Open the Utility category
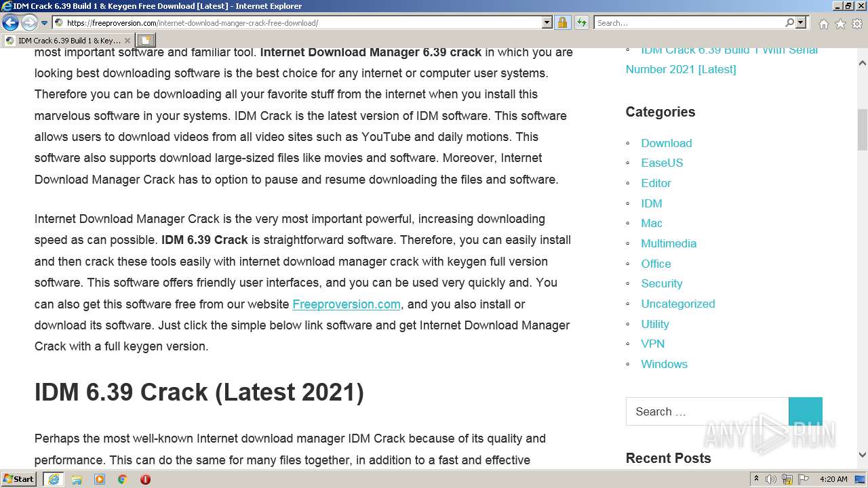 [x=655, y=324]
